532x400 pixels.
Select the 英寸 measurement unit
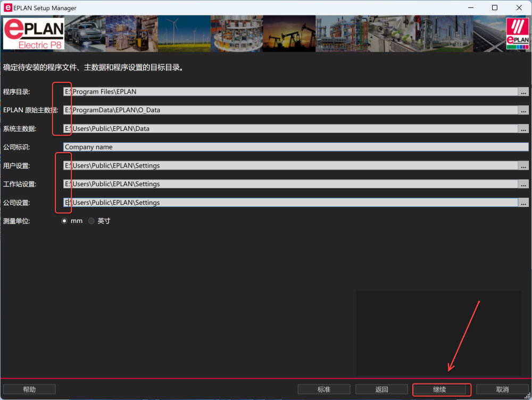pyautogui.click(x=91, y=221)
